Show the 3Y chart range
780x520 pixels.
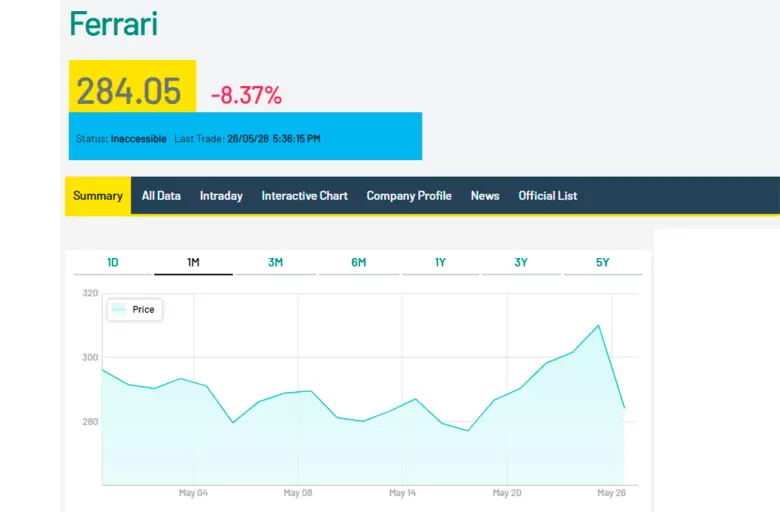point(521,262)
